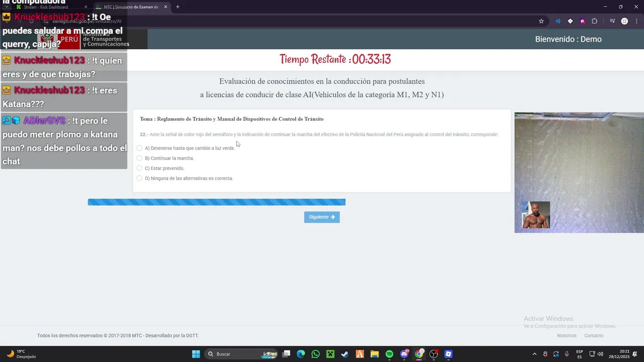Click the Bienvenido : Demo header text
The height and width of the screenshot is (362, 644).
568,39
